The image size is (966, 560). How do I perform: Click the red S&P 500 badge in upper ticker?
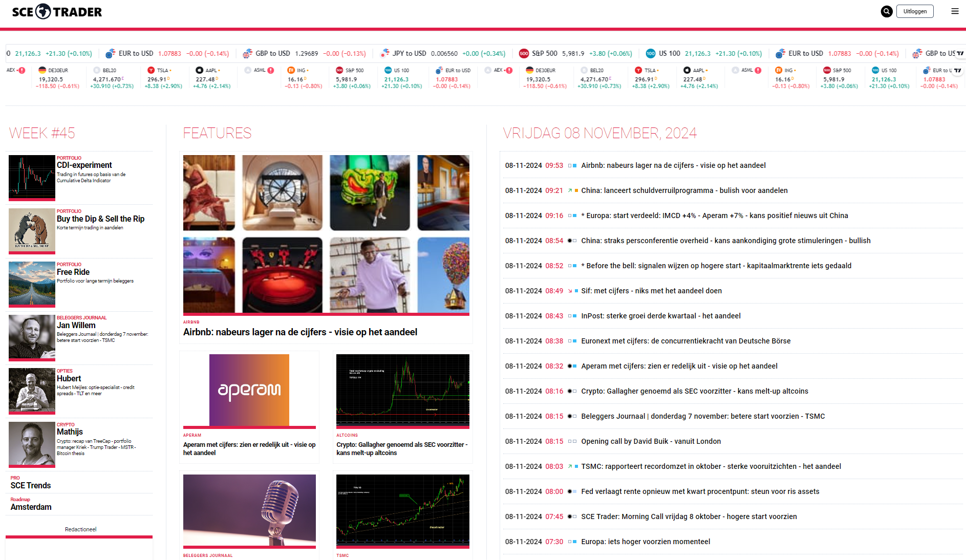[x=524, y=53]
